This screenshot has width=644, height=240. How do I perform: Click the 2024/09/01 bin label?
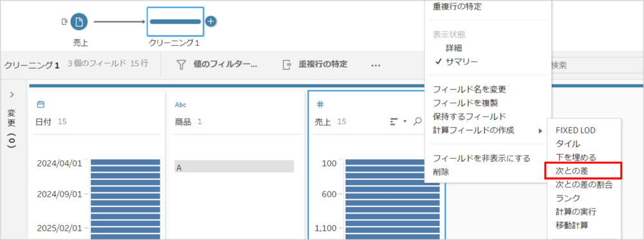pyautogui.click(x=59, y=194)
